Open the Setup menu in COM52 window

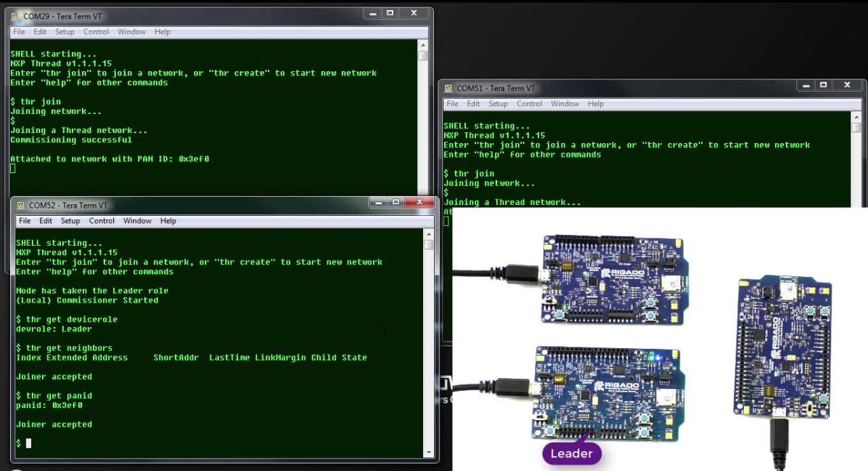click(70, 221)
